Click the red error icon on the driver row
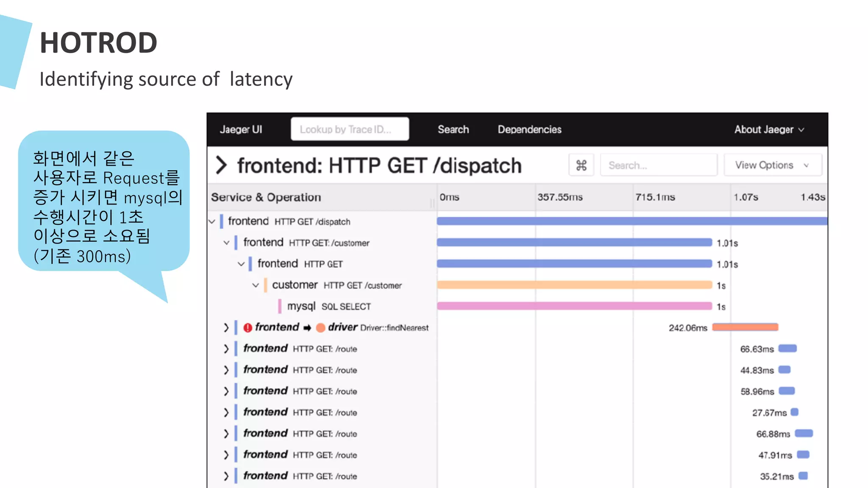 (248, 327)
